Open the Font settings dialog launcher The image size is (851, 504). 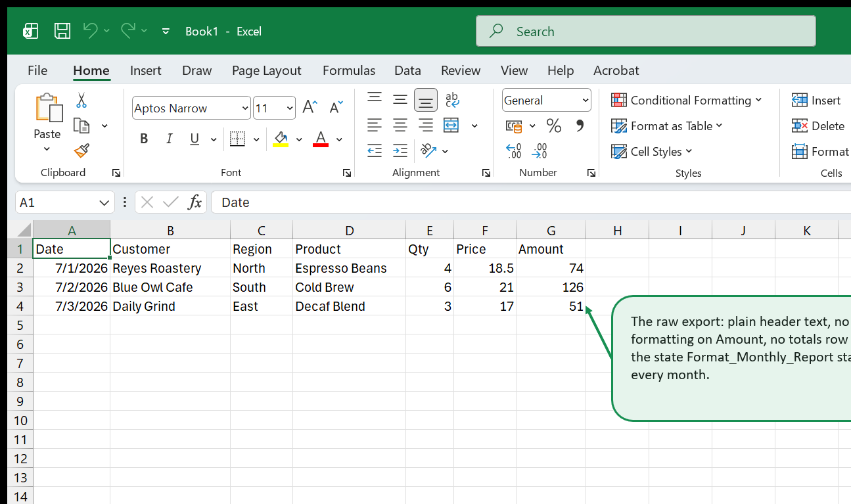pos(346,173)
